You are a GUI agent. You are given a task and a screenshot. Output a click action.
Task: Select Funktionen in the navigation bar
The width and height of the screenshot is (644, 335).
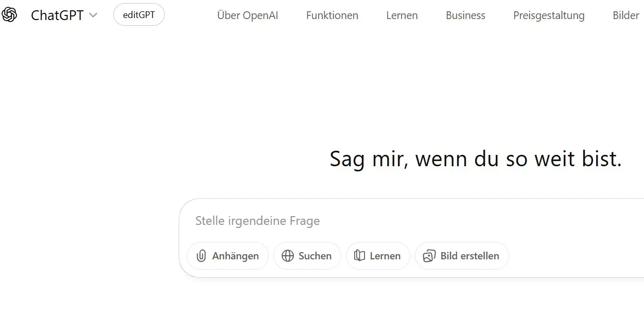point(332,15)
